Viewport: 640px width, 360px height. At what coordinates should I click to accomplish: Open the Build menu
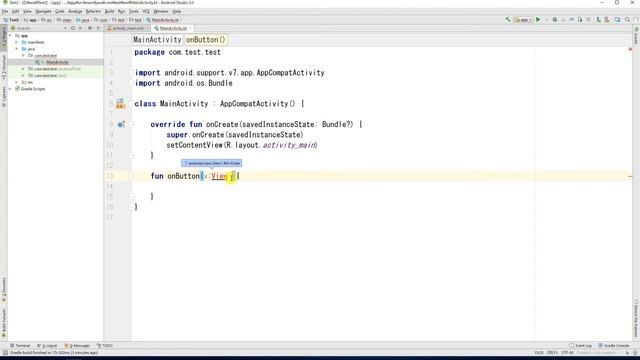click(x=109, y=11)
